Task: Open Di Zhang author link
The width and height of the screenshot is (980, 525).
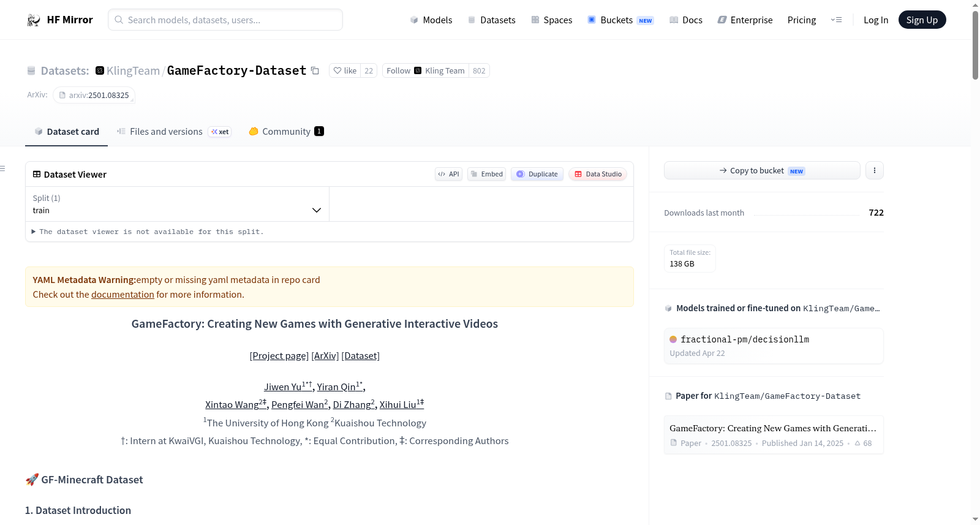Action: coord(353,404)
